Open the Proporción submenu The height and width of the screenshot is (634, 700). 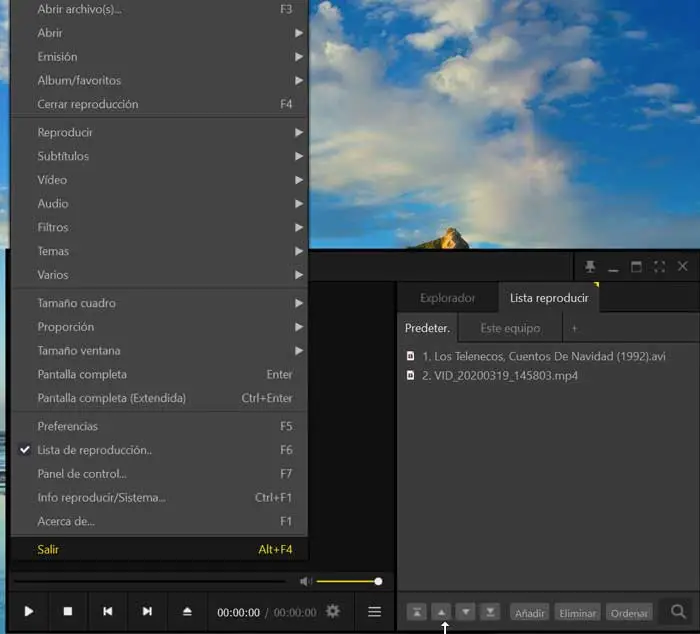159,327
